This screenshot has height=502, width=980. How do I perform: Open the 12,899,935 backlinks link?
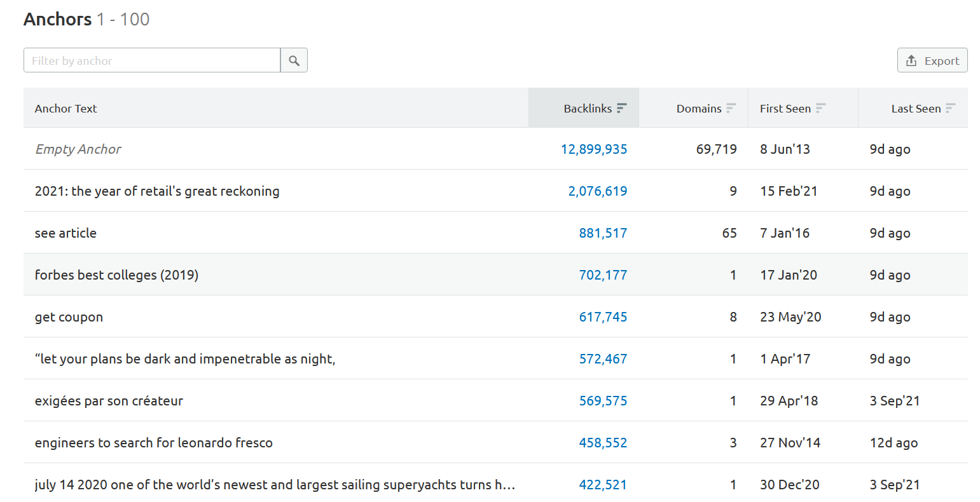tap(593, 149)
